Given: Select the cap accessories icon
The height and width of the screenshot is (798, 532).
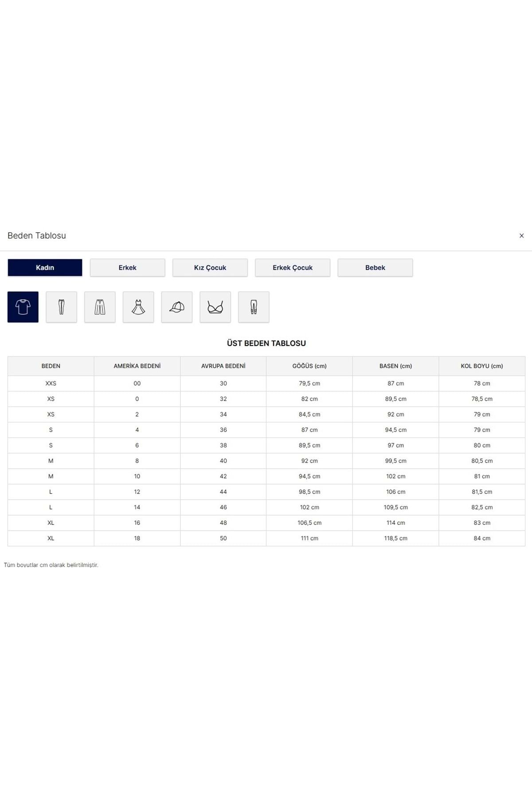Looking at the screenshot, I should [x=177, y=307].
